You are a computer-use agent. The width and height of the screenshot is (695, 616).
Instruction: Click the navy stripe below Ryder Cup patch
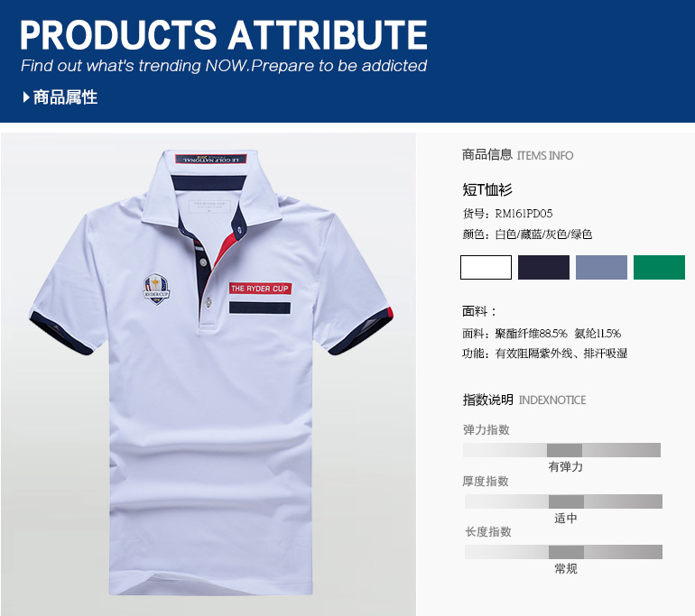click(x=260, y=308)
